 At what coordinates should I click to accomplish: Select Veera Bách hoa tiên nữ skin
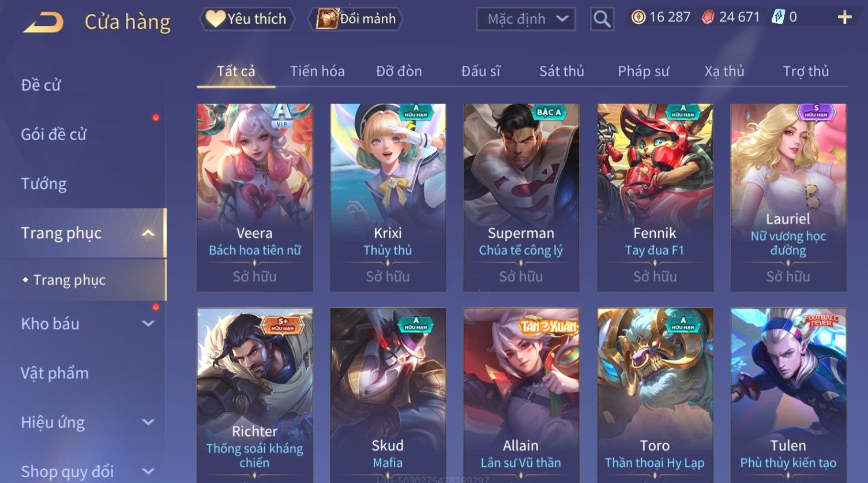pyautogui.click(x=255, y=197)
